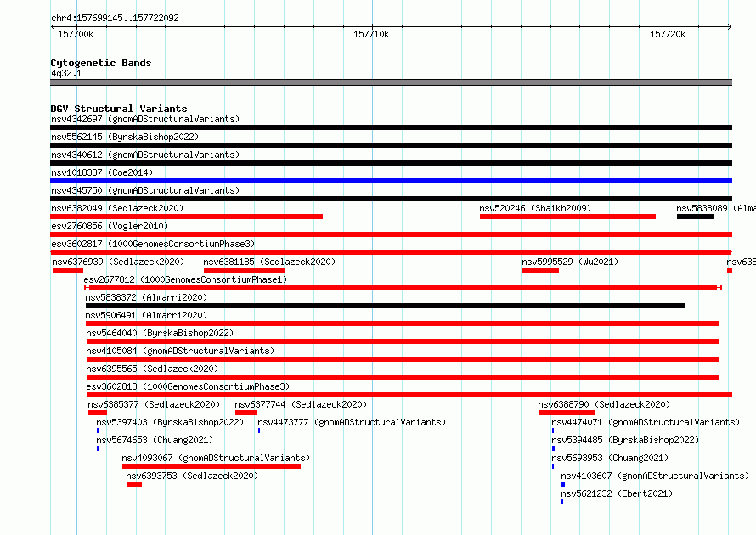Open esv2760856 (Vogler2010) variant

110,226
